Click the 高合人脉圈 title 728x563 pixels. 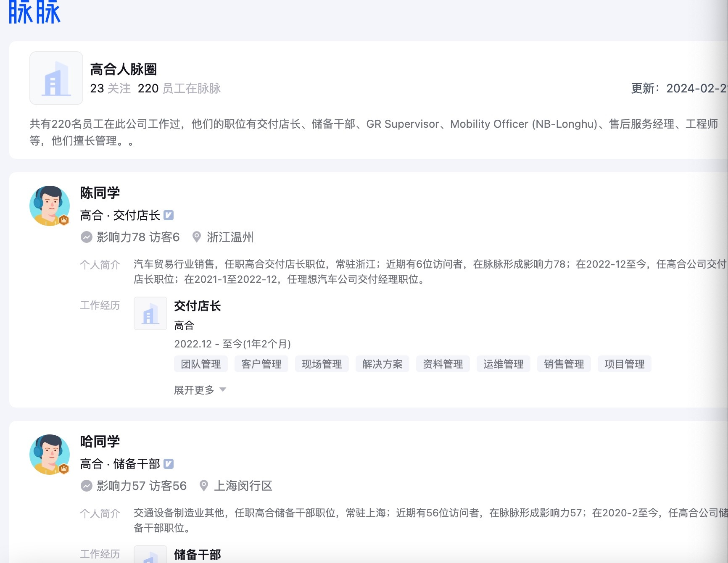(x=124, y=69)
